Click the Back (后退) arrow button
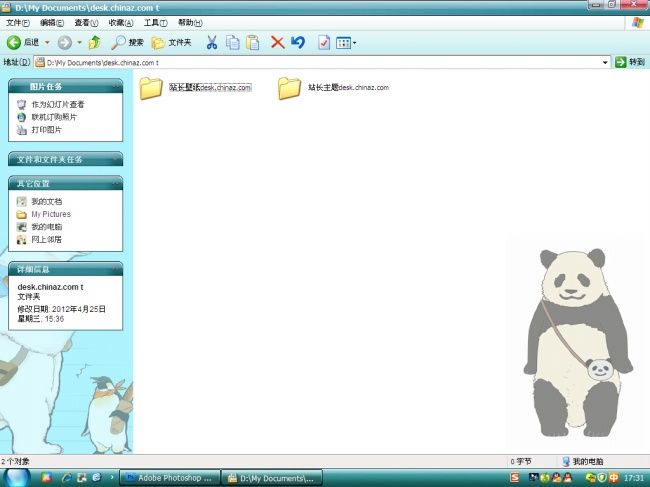The image size is (650, 487). pyautogui.click(x=14, y=42)
